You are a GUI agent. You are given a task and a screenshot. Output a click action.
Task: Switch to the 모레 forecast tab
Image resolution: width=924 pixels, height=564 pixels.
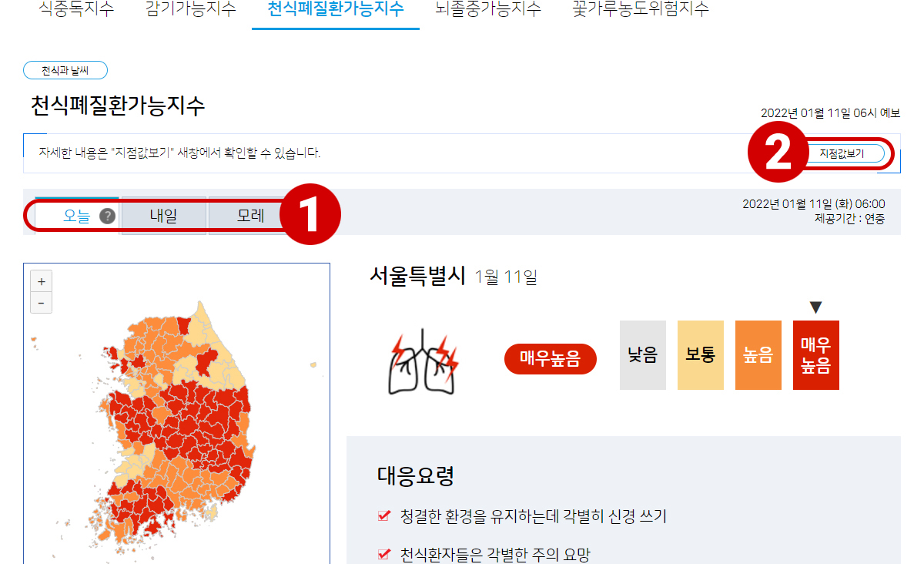coord(249,217)
